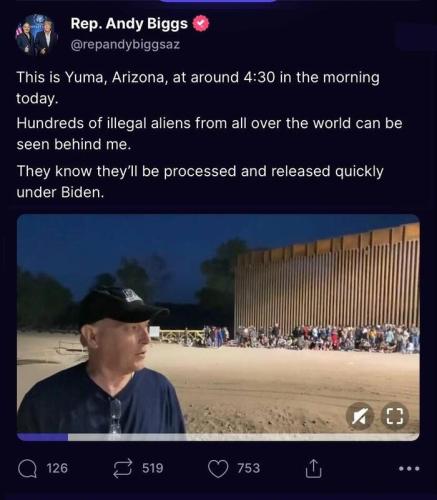Play the Yuma border wall video
Image resolution: width=437 pixels, height=500 pixels.
pos(218,325)
